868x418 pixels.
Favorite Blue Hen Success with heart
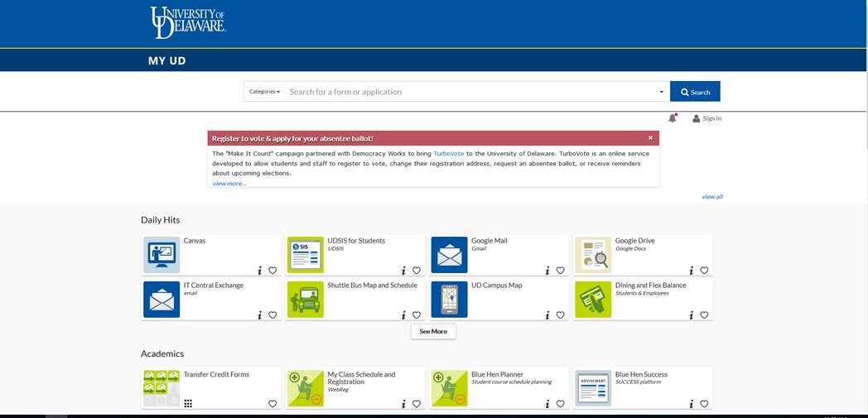[704, 404]
